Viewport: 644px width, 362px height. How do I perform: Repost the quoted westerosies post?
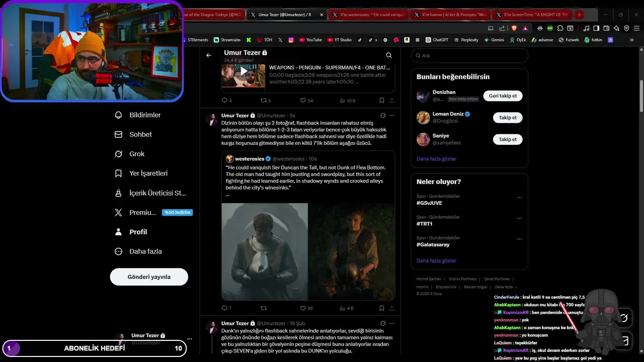click(263, 308)
